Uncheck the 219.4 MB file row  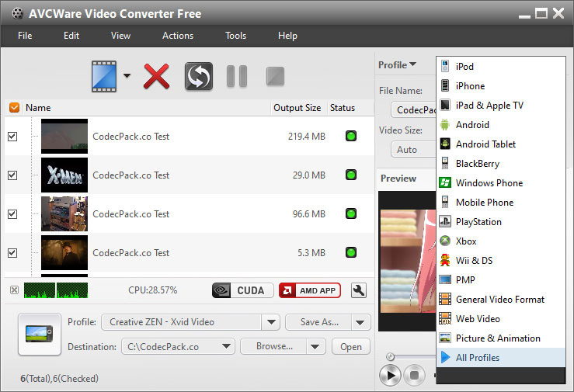pos(12,137)
